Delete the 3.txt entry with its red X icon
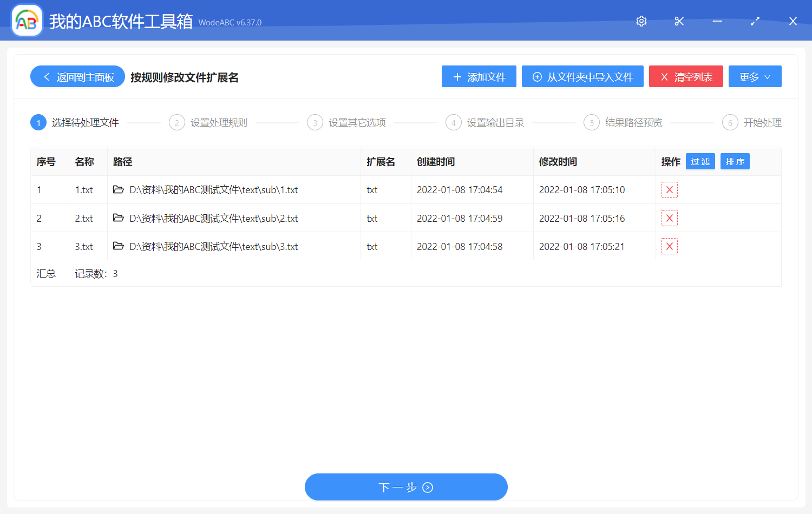This screenshot has height=514, width=812. pos(669,246)
